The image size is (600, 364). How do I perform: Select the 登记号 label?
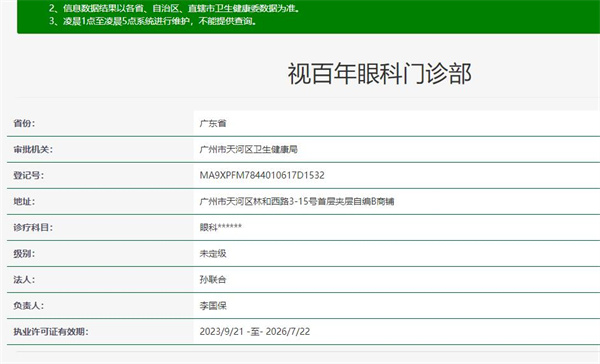point(29,175)
